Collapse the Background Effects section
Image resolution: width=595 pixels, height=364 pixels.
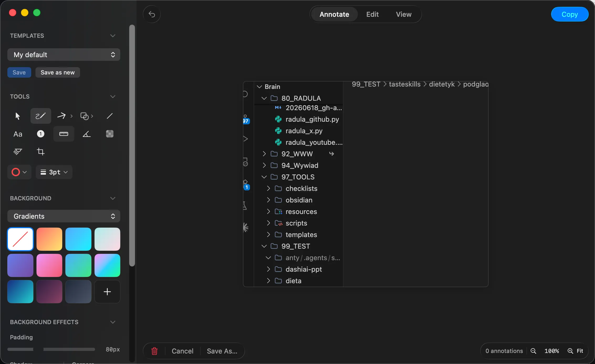[113, 322]
